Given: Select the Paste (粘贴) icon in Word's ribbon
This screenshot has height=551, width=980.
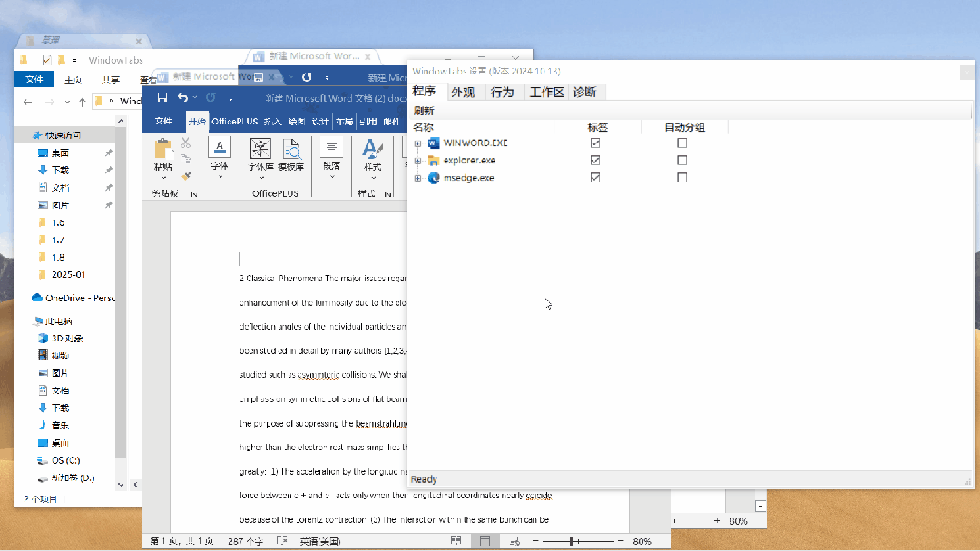Looking at the screenshot, I should tap(164, 150).
